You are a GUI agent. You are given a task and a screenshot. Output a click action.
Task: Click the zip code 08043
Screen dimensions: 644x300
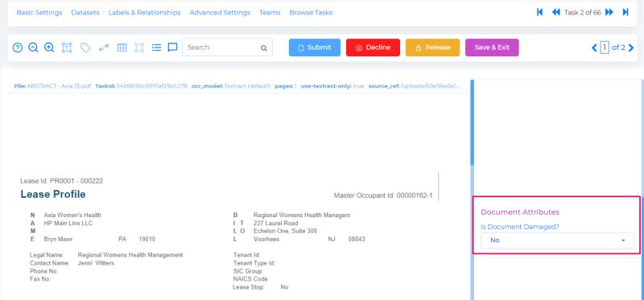[357, 239]
